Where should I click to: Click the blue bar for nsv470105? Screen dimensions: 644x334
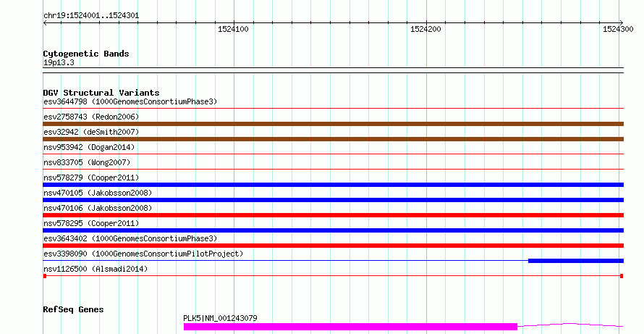[x=333, y=200]
